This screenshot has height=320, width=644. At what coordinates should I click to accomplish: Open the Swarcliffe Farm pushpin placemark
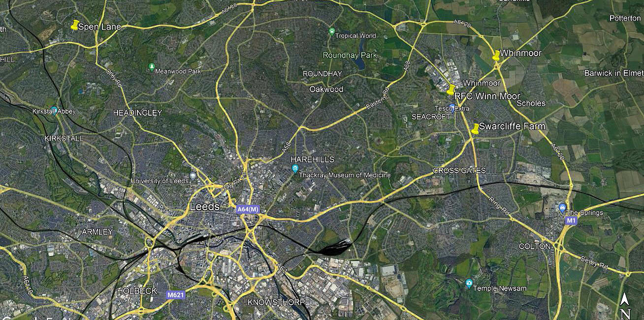475,129
